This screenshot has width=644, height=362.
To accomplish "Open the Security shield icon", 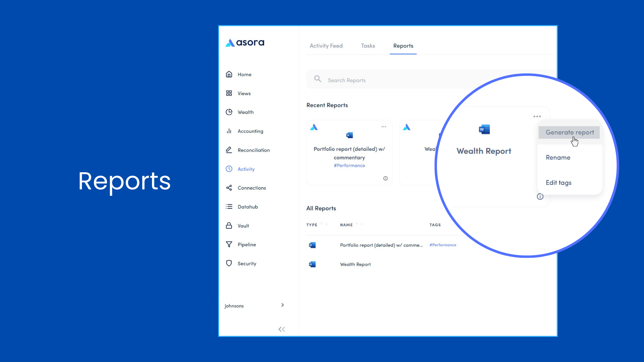I will point(229,263).
